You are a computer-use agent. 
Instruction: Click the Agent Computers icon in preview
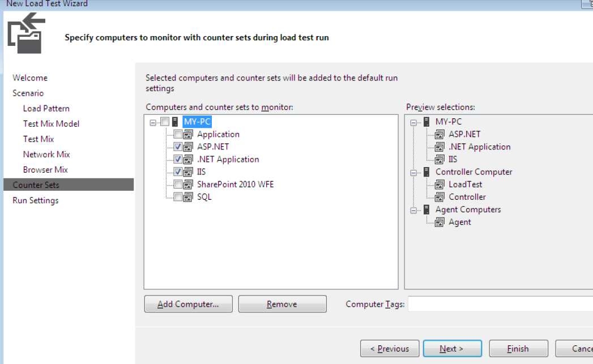426,209
